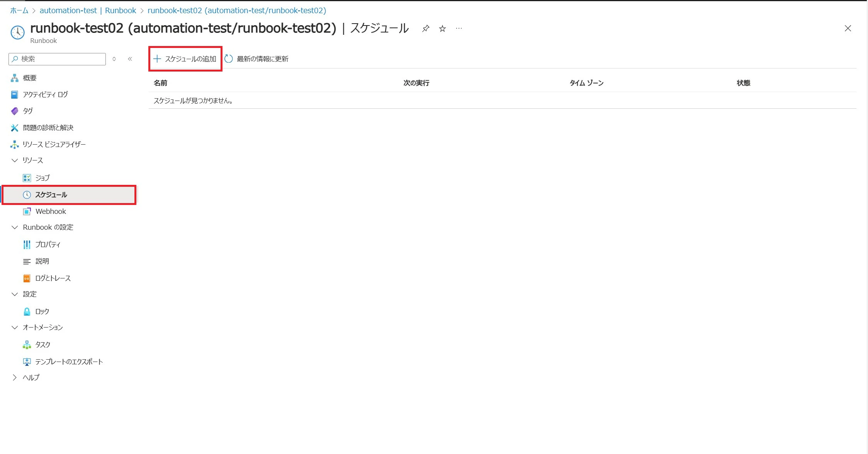Click the 問題の診断と解決 wrench icon
The width and height of the screenshot is (868, 454).
pyautogui.click(x=15, y=128)
